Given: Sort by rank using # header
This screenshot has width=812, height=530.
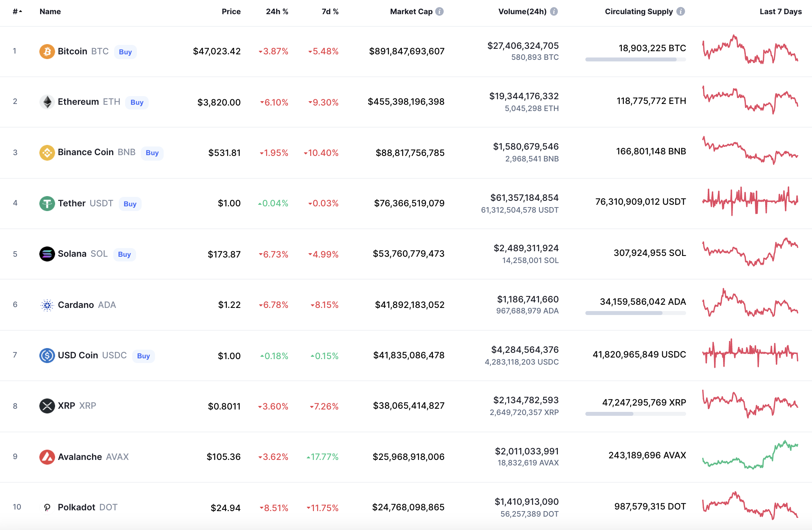Looking at the screenshot, I should (x=17, y=11).
